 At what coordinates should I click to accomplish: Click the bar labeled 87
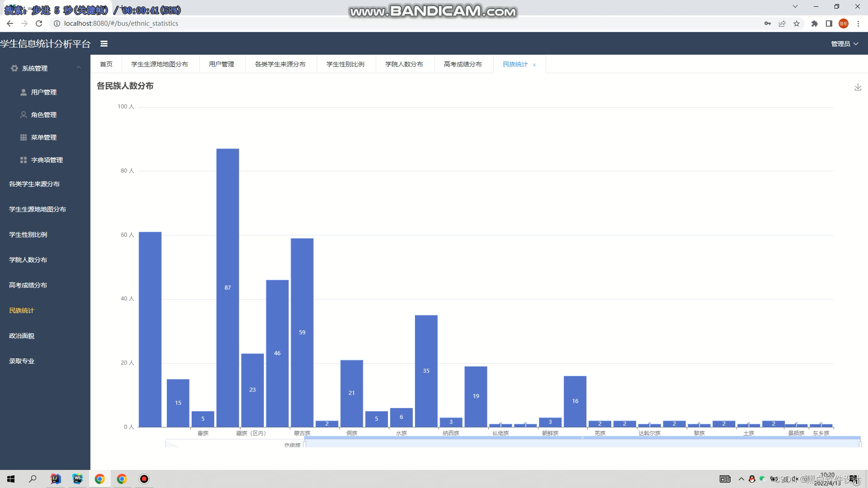(x=227, y=288)
